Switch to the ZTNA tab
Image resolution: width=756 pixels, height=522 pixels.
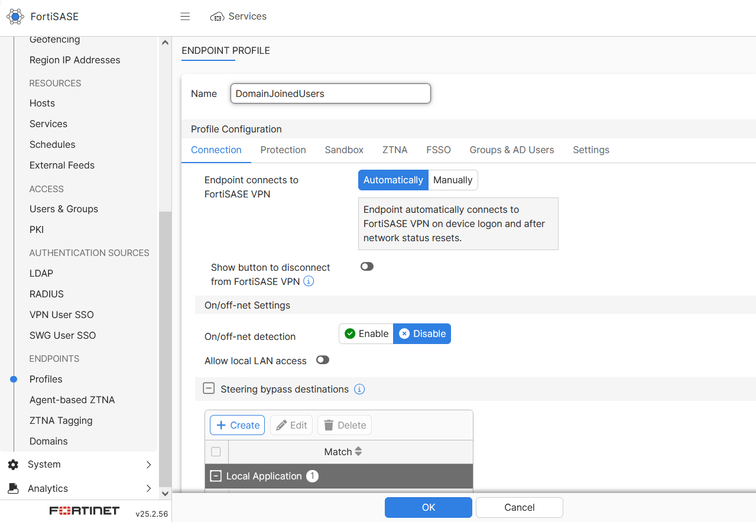tap(395, 150)
